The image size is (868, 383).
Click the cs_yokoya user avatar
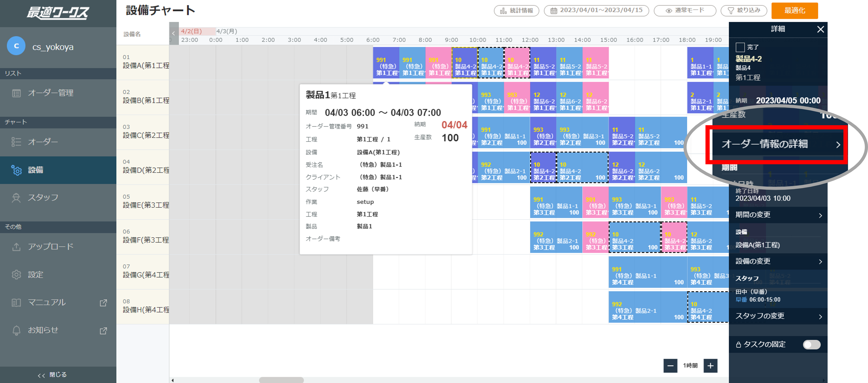tap(16, 46)
